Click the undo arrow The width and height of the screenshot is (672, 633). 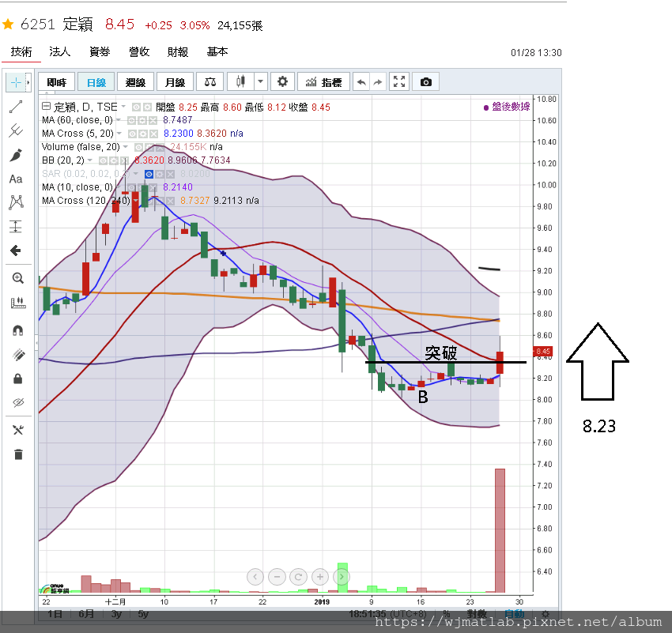tap(361, 82)
